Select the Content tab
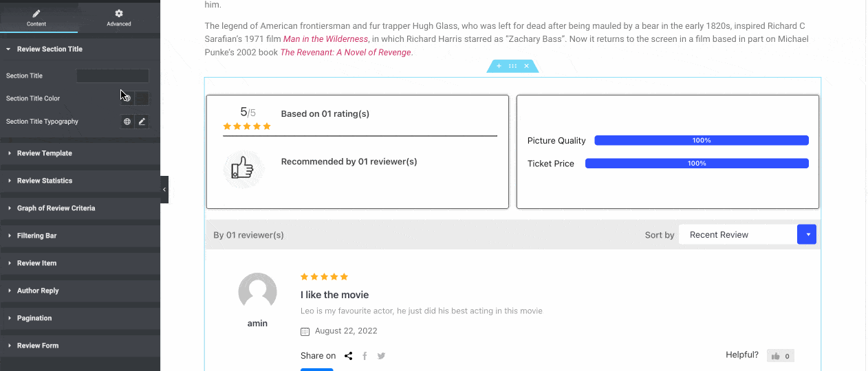Screen dimensions: 868x371 point(36,18)
